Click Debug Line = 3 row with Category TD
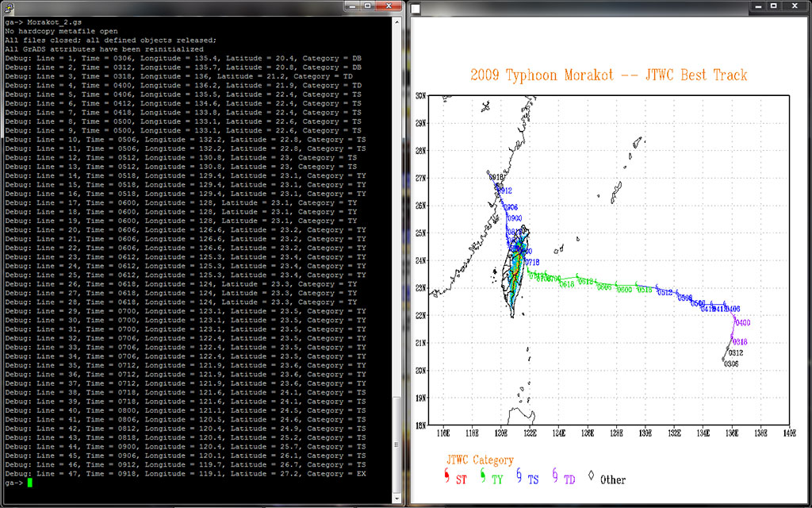The width and height of the screenshot is (812, 508). pos(178,77)
